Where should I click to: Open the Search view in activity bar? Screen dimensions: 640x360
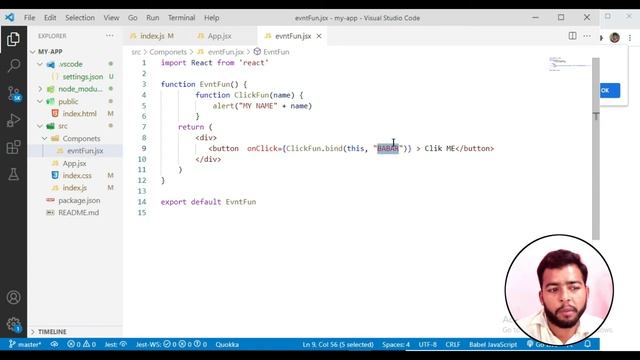13,65
